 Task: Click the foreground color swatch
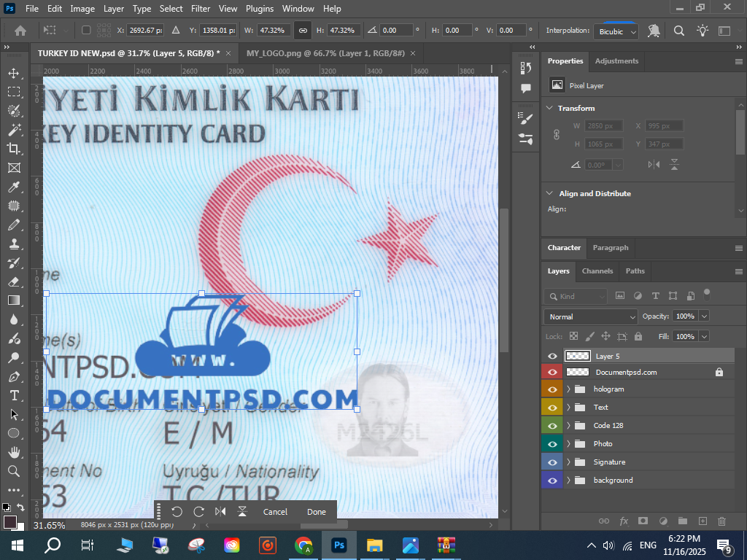coord(9,522)
